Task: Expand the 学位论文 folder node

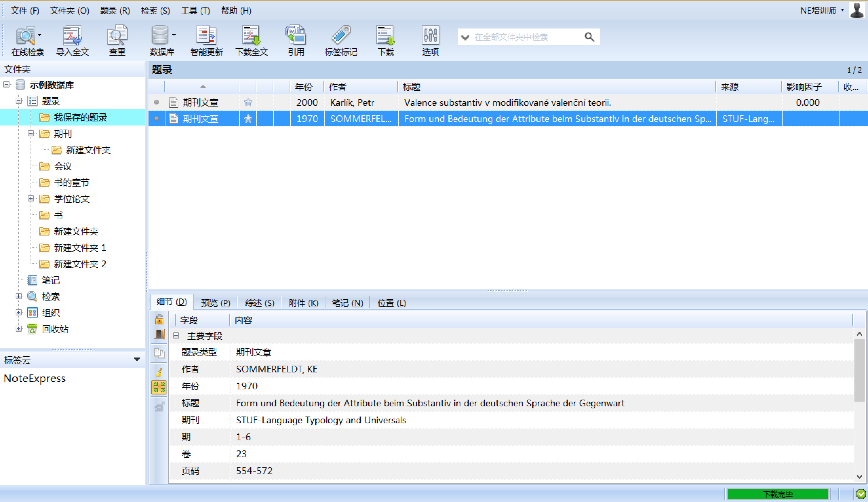Action: 31,198
